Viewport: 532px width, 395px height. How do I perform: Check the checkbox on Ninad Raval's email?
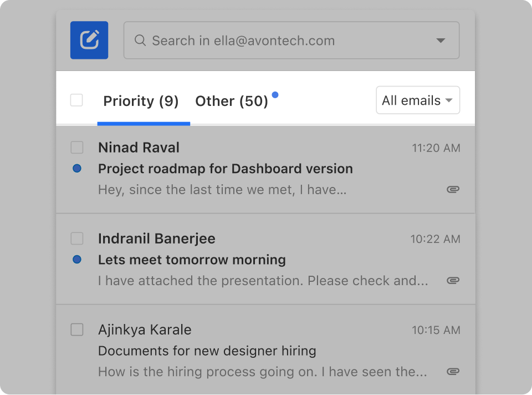(76, 147)
